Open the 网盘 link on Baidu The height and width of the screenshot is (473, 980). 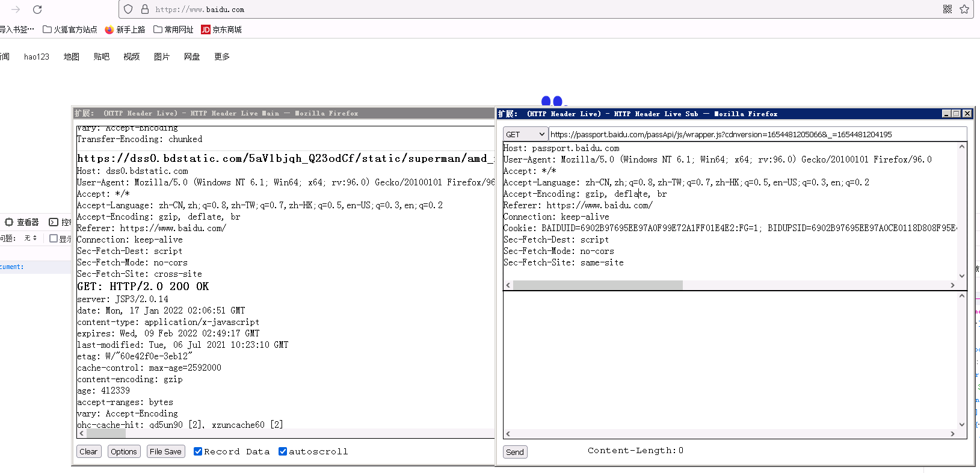pos(192,57)
